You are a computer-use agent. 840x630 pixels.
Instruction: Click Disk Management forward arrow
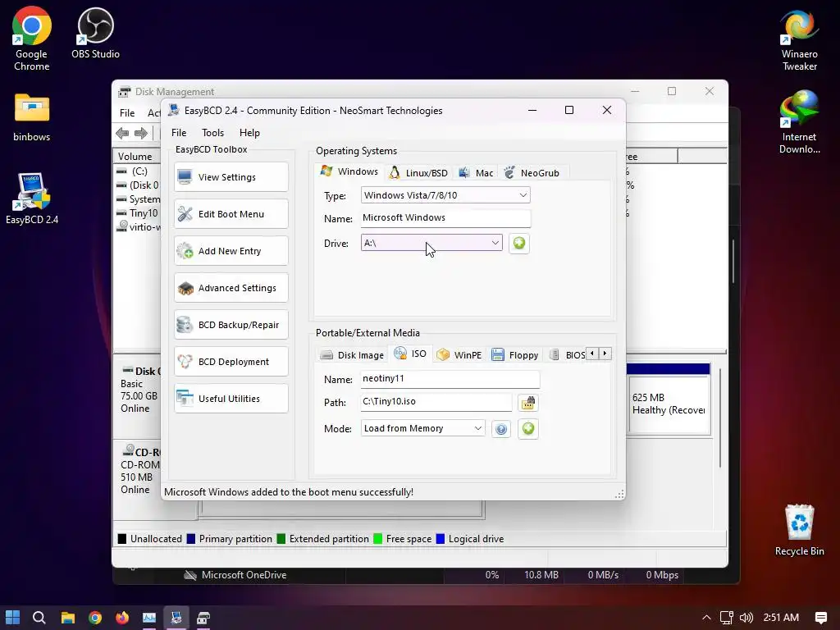[x=141, y=133]
